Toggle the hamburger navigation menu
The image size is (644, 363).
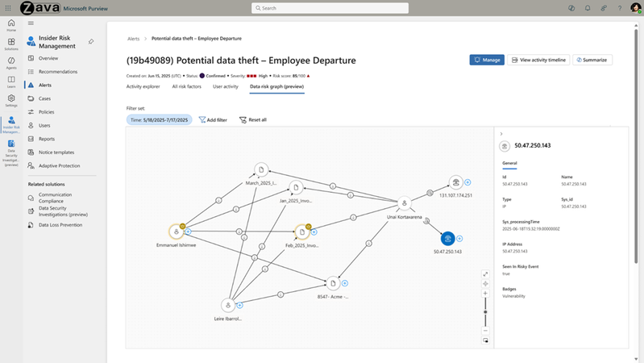(31, 23)
